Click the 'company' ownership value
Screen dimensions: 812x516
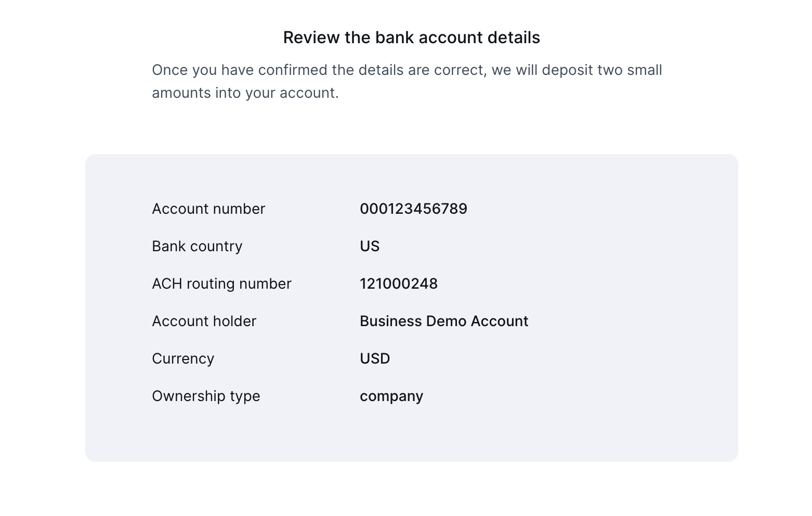[x=391, y=397]
